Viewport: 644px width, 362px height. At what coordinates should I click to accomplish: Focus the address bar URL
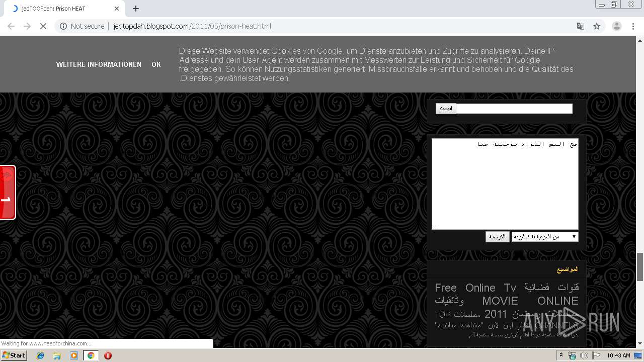(192, 26)
